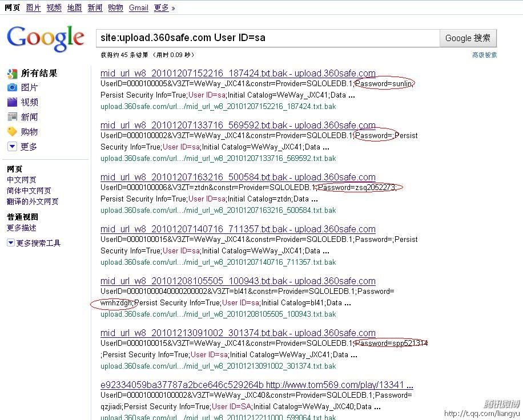Click snippet text UserID=0000100015&V3ZT=WeWay_JXC41 in fourth result
The image size is (523, 420).
point(173,239)
